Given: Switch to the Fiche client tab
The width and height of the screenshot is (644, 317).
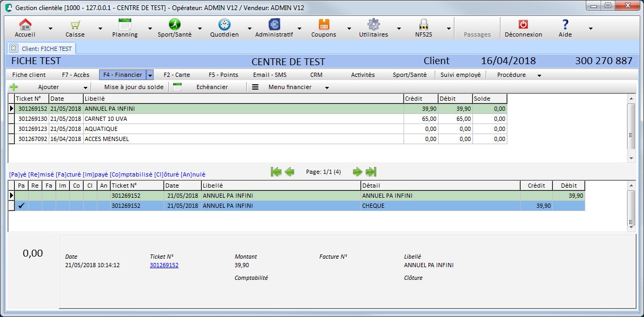Looking at the screenshot, I should (x=29, y=75).
